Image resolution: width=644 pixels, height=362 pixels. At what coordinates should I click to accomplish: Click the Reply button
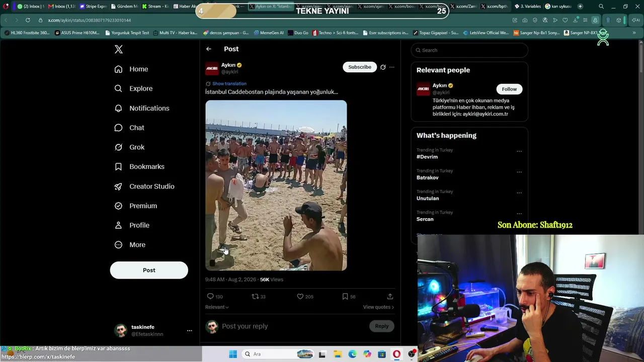[382, 326]
